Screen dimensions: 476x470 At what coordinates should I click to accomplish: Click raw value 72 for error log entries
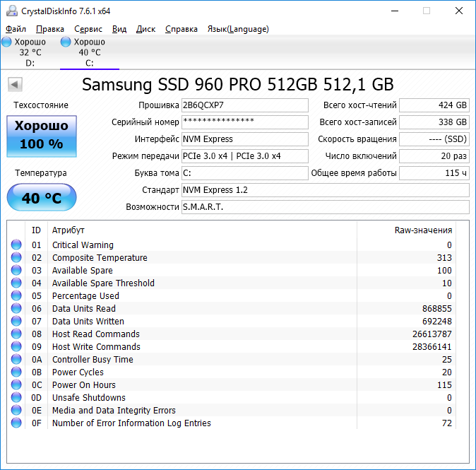click(x=447, y=423)
